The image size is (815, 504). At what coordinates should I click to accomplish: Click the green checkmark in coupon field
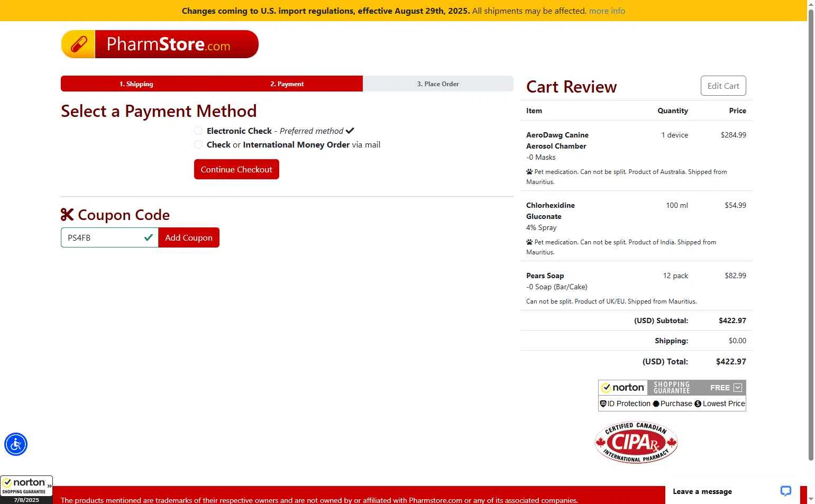coord(149,237)
